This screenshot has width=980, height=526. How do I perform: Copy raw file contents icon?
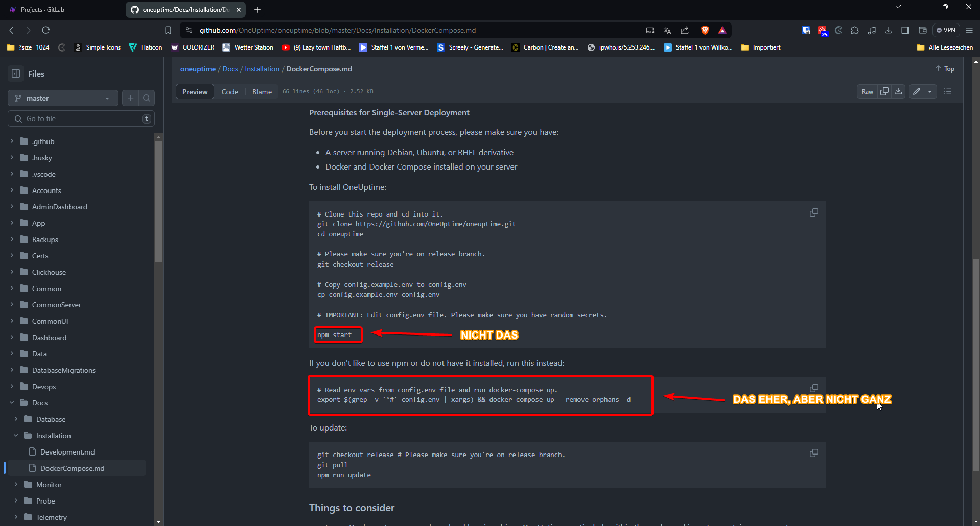884,91
